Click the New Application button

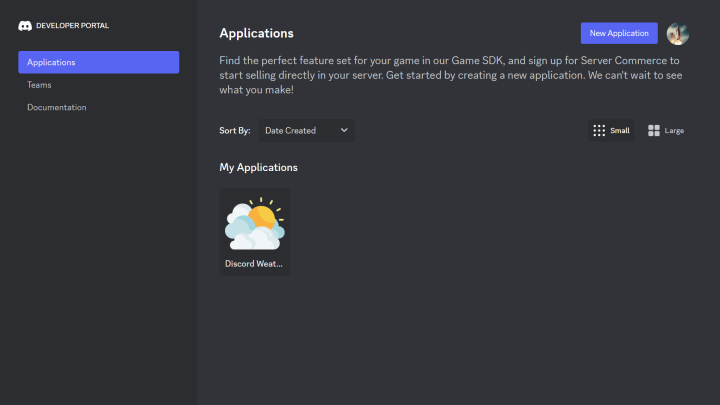click(619, 33)
